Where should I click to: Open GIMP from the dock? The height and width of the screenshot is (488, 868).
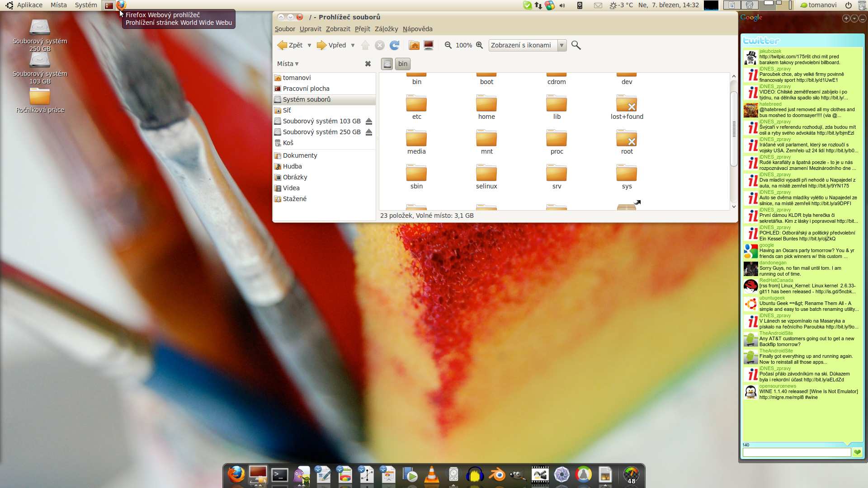[518, 475]
